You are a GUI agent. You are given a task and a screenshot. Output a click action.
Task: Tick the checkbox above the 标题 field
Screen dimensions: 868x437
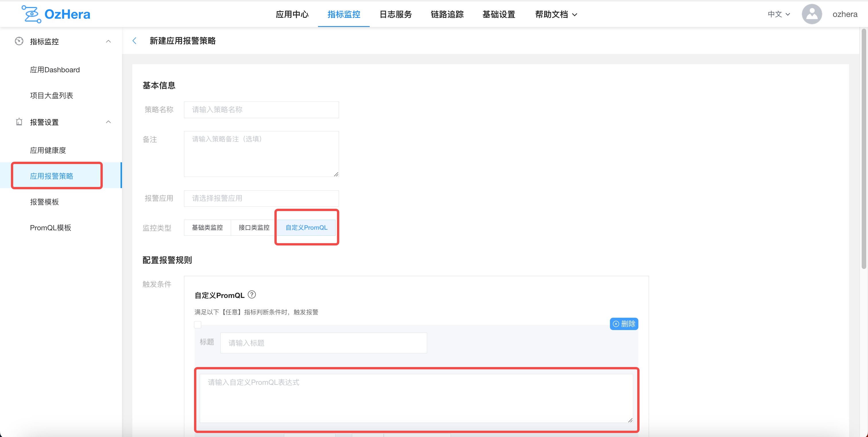tap(198, 325)
